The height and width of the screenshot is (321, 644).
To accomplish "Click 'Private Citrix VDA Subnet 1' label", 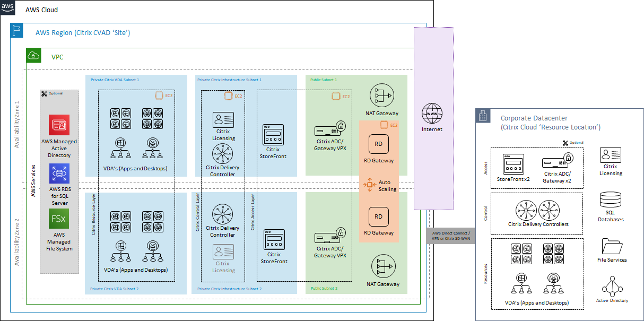I will tap(115, 80).
